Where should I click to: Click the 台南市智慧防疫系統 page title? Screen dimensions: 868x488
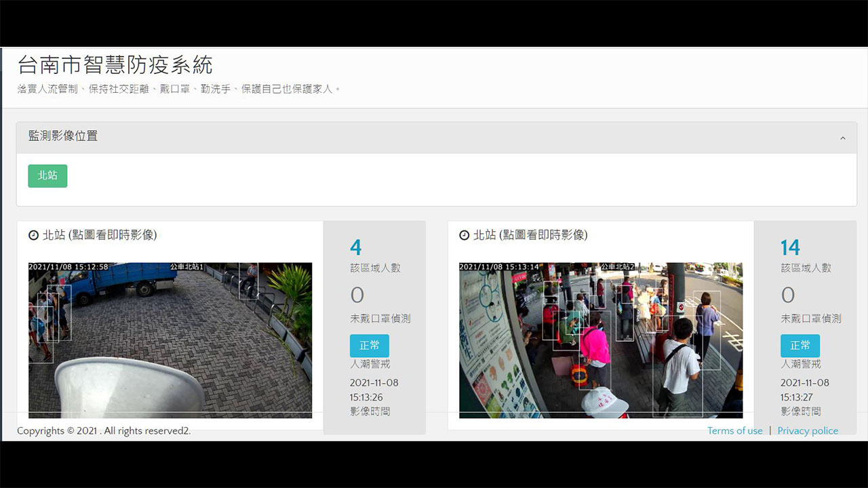115,65
